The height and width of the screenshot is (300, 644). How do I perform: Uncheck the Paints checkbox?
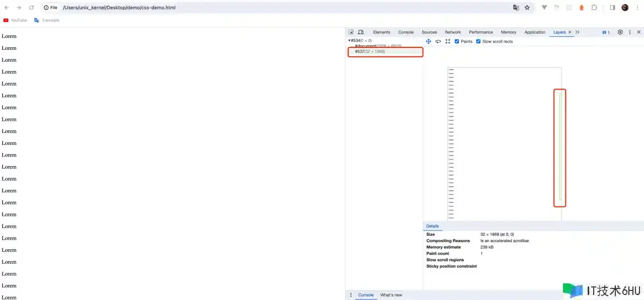457,41
